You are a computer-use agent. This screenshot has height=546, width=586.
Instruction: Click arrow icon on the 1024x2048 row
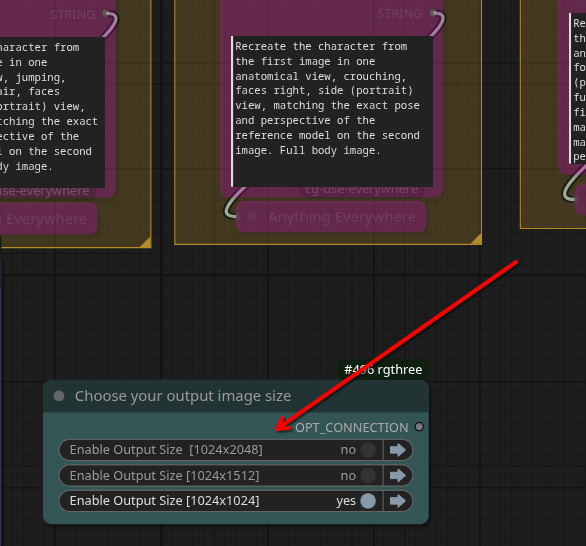[x=398, y=450]
